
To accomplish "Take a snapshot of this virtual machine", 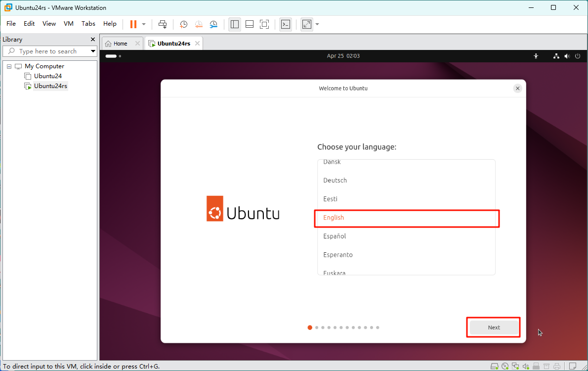I will [183, 24].
